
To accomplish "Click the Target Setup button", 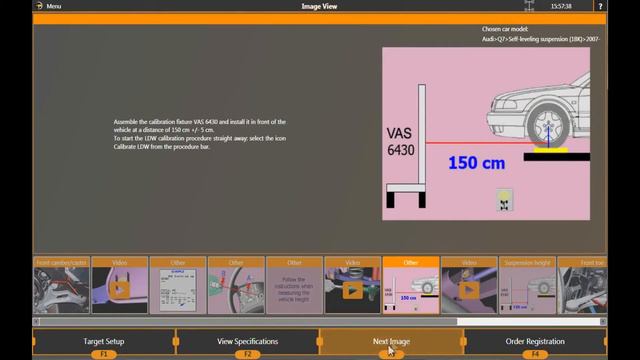I will pyautogui.click(x=104, y=341).
